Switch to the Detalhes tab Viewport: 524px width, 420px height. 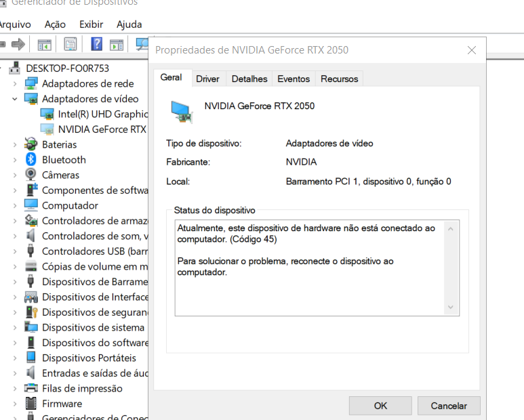tap(249, 79)
